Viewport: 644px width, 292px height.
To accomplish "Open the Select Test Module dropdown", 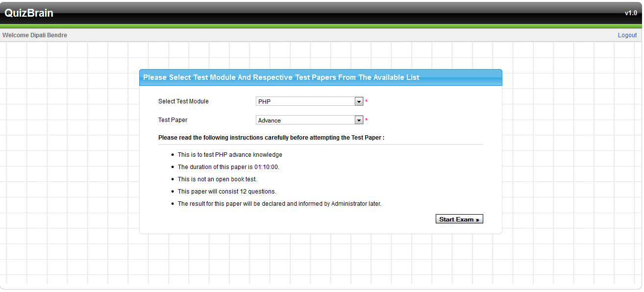I will point(310,101).
